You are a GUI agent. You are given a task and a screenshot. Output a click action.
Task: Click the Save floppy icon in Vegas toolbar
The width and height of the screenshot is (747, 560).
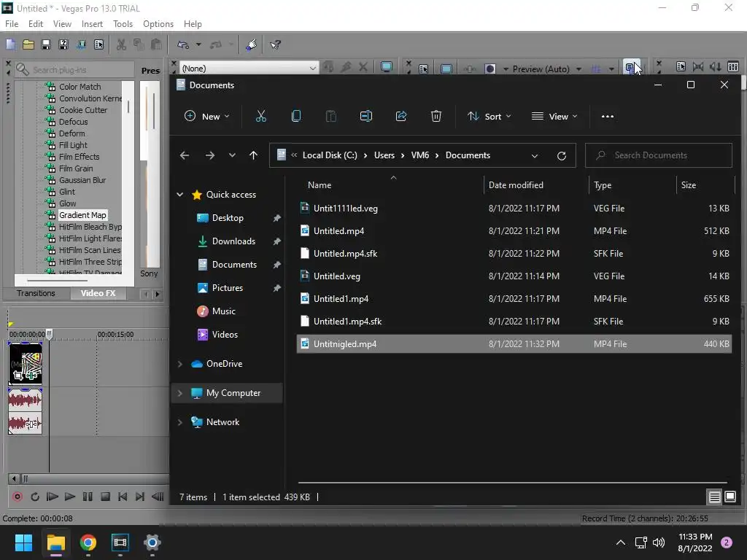(x=46, y=44)
